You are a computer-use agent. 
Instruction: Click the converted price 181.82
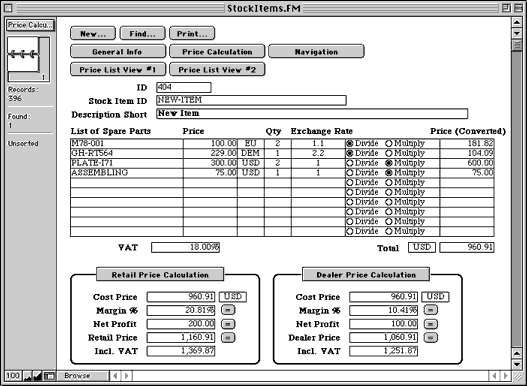coord(467,144)
